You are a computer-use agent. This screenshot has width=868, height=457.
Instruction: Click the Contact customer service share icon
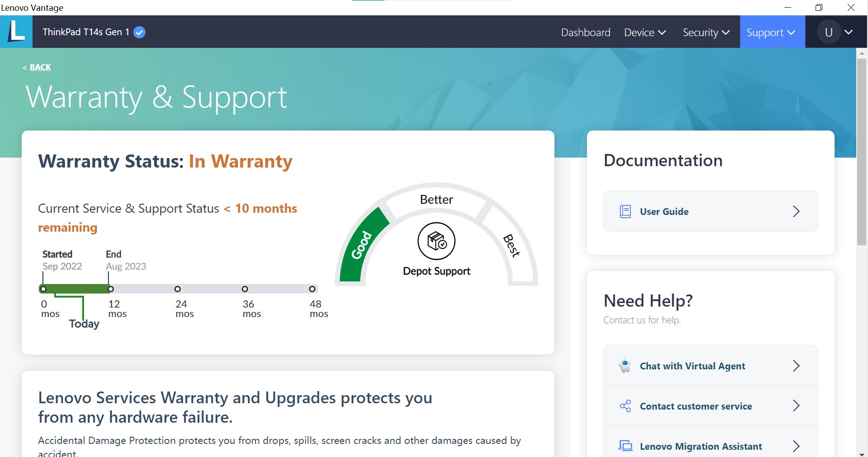(x=625, y=406)
